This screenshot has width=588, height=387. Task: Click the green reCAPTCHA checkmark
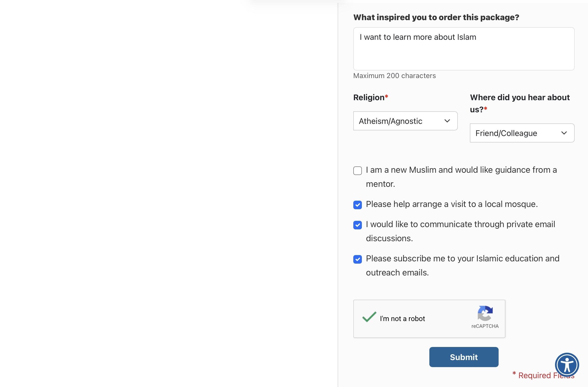(369, 317)
